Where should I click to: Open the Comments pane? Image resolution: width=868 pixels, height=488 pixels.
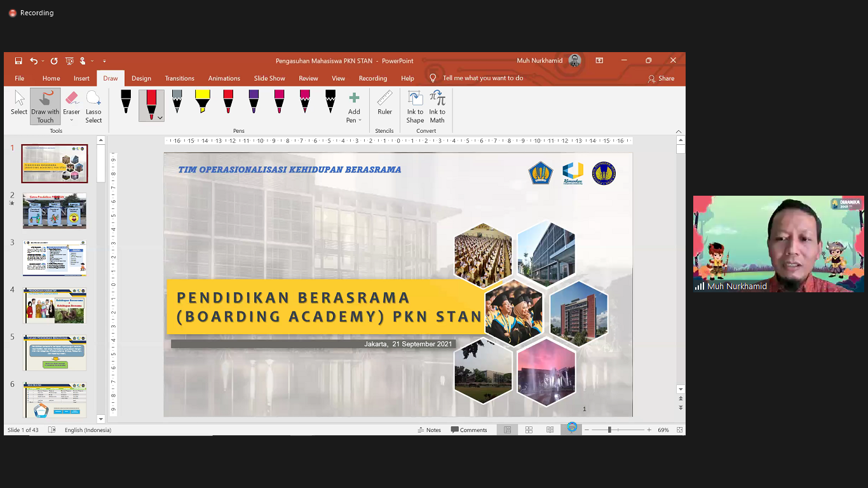pos(470,430)
